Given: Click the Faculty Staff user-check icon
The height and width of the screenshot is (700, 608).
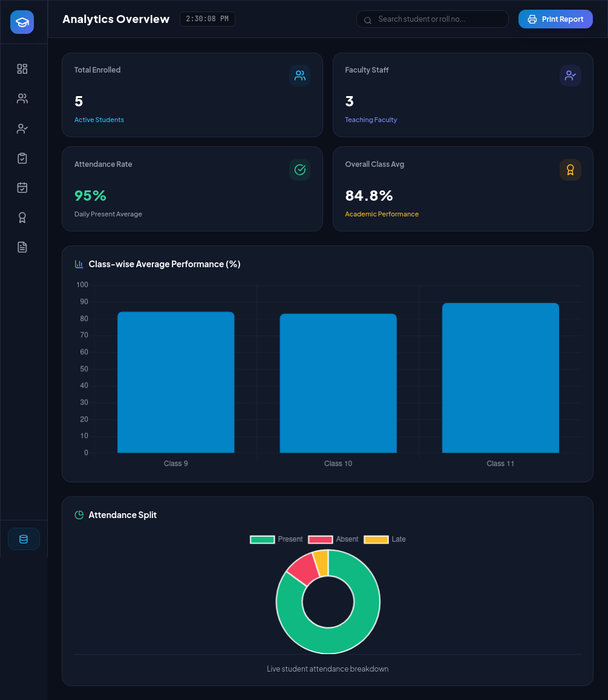Looking at the screenshot, I should click(x=570, y=76).
